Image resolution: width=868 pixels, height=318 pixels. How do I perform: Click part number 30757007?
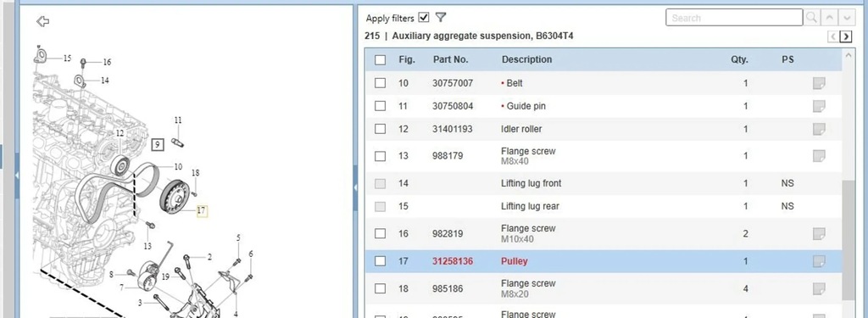(x=453, y=83)
